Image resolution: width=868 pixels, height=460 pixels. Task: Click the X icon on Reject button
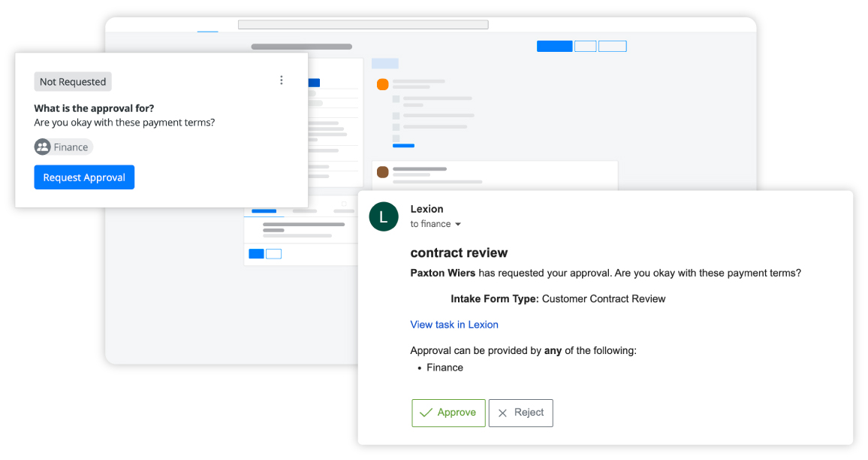point(504,413)
